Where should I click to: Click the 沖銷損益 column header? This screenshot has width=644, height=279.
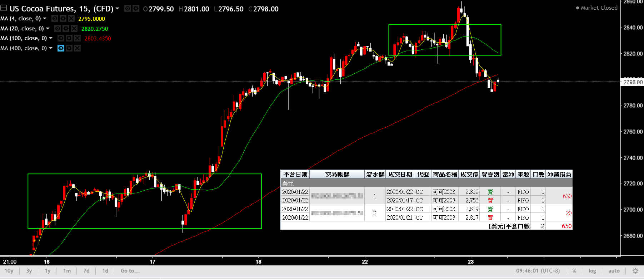559,174
